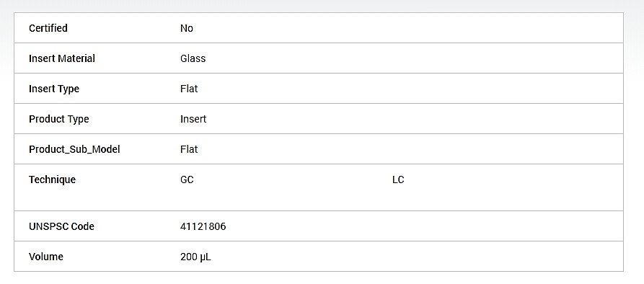
Task: Click the Flat value for Product_Sub_Model
Action: pyautogui.click(x=189, y=149)
